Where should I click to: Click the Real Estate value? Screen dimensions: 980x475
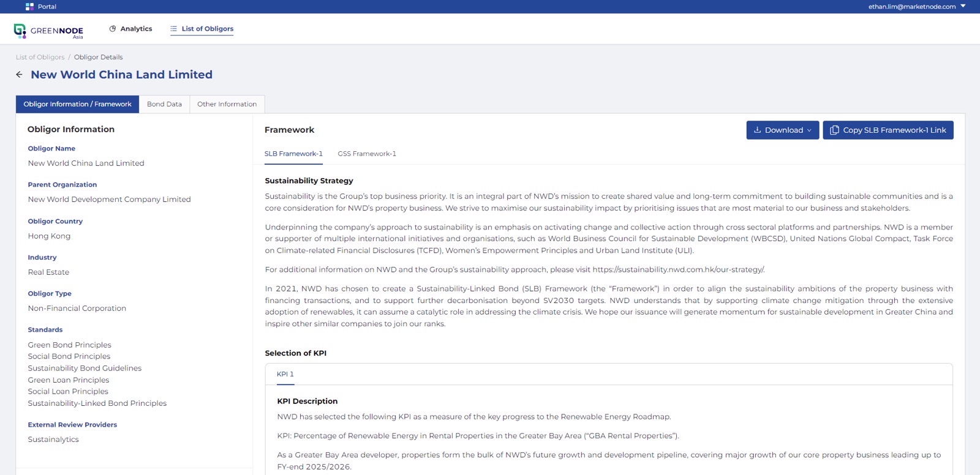pyautogui.click(x=48, y=272)
